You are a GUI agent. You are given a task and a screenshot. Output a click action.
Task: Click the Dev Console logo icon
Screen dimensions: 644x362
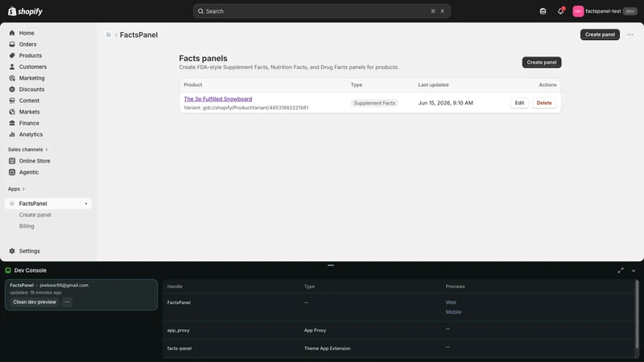(8, 270)
